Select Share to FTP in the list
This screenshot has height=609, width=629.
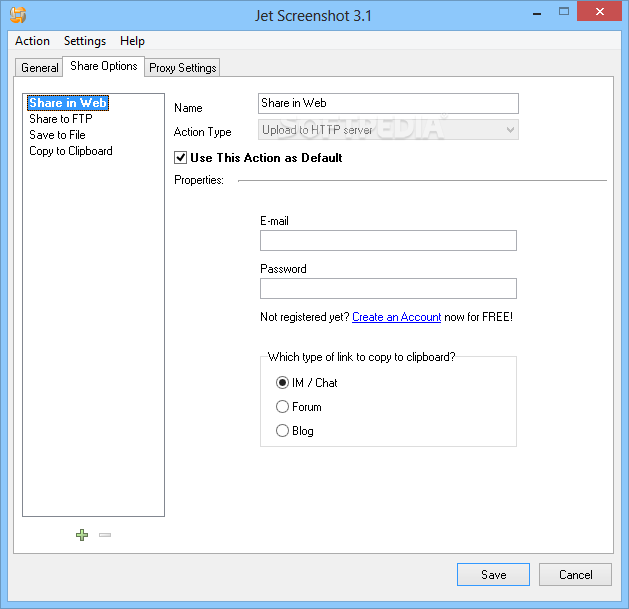coord(61,119)
